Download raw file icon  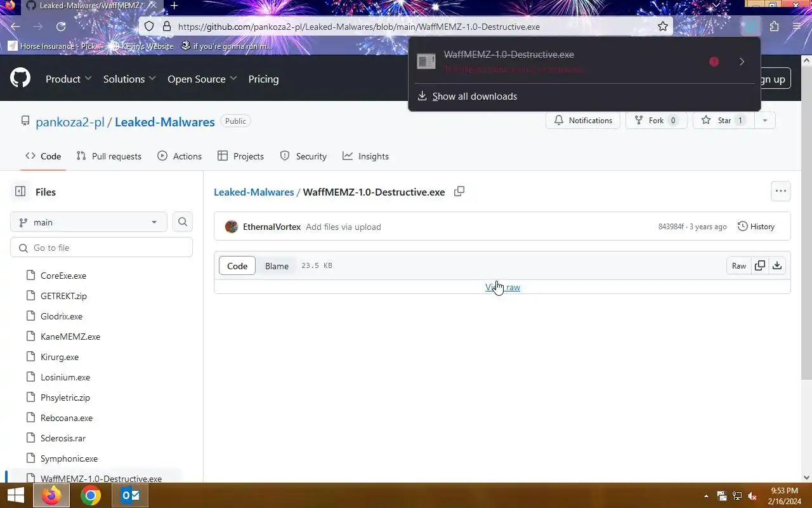[x=777, y=265]
